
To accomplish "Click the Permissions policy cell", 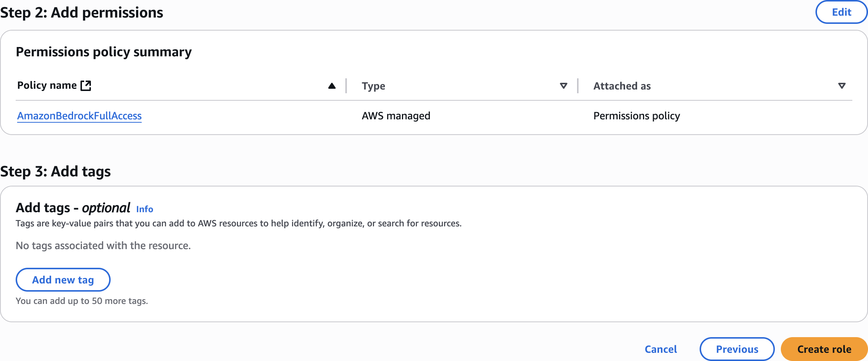I will 637,116.
